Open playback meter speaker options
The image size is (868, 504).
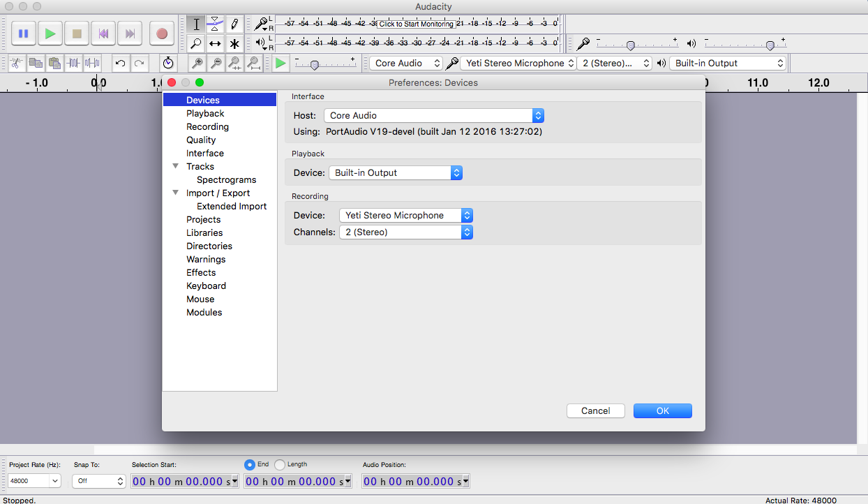(x=262, y=43)
